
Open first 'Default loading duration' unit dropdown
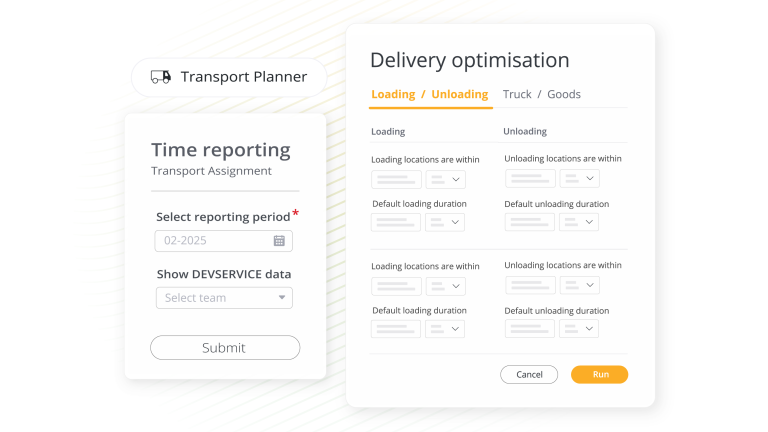pyautogui.click(x=446, y=222)
